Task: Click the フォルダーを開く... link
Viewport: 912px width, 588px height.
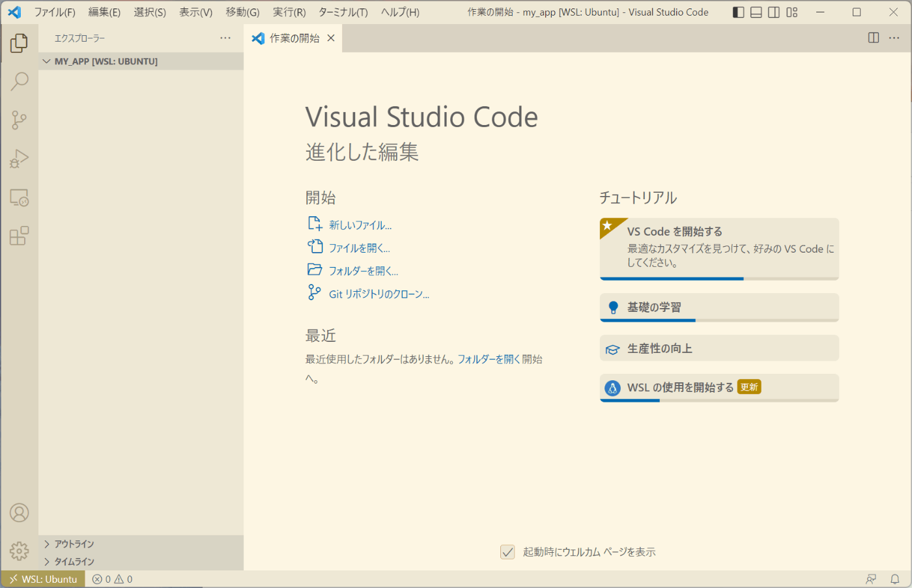Action: (x=363, y=271)
